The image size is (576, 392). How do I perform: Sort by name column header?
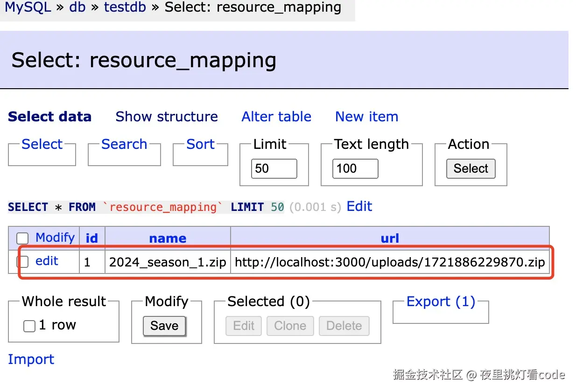(x=168, y=238)
